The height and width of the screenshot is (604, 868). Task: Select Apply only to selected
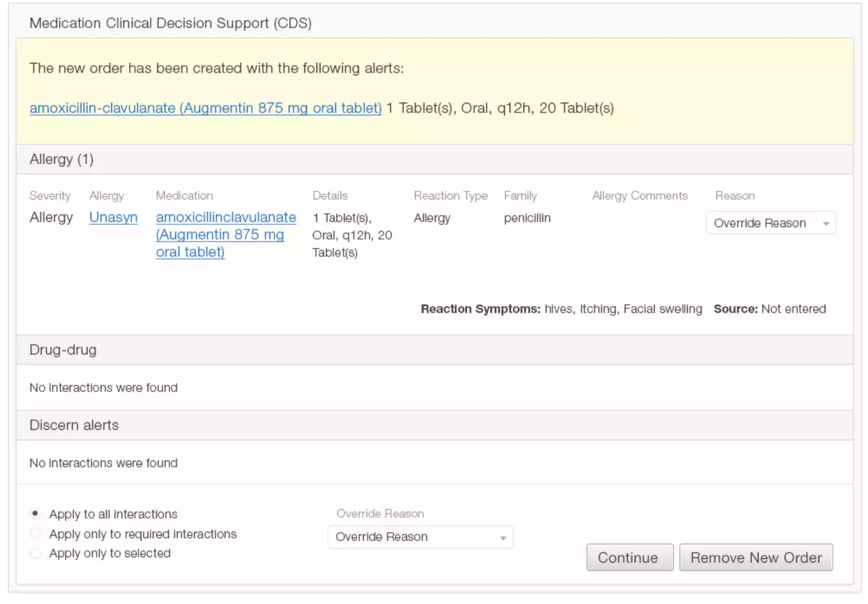tap(35, 553)
